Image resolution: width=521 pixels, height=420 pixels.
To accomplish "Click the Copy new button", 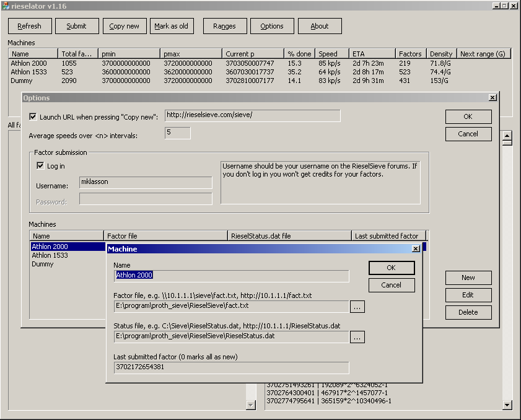I will click(125, 26).
